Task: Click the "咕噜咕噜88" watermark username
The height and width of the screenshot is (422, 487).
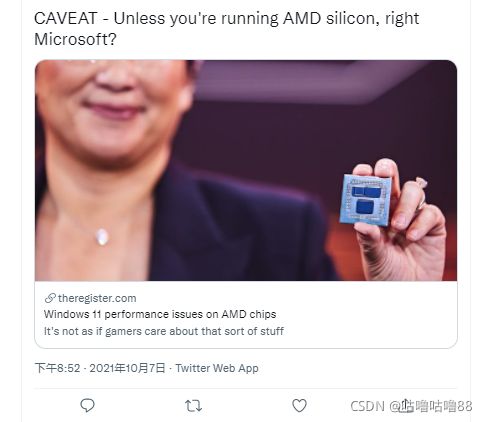Action: click(436, 406)
